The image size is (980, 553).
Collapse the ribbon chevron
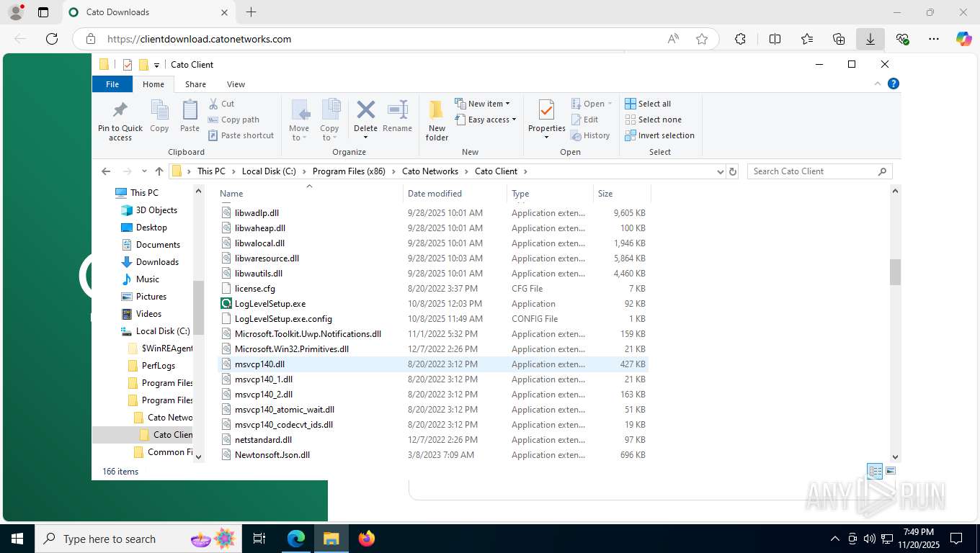[878, 84]
